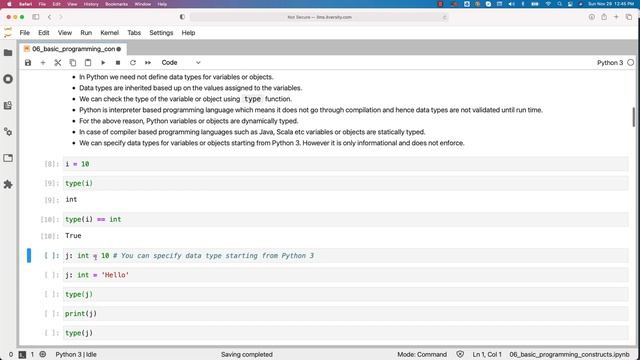
Task: Click the notebook filename in the status bar
Action: click(569, 355)
